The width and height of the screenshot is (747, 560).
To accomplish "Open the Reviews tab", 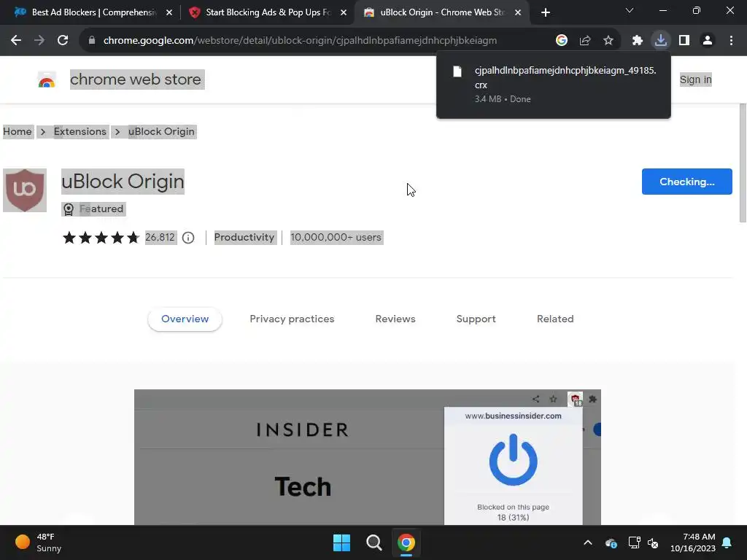I will 395,319.
